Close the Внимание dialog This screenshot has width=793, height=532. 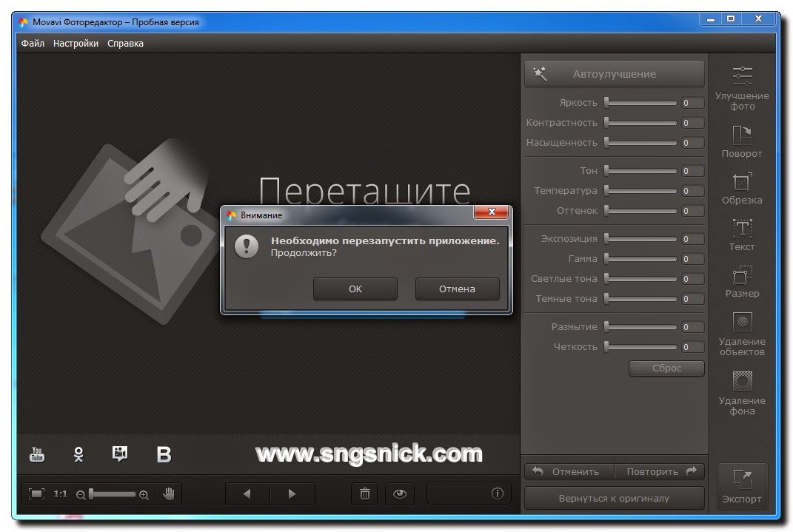(x=491, y=212)
